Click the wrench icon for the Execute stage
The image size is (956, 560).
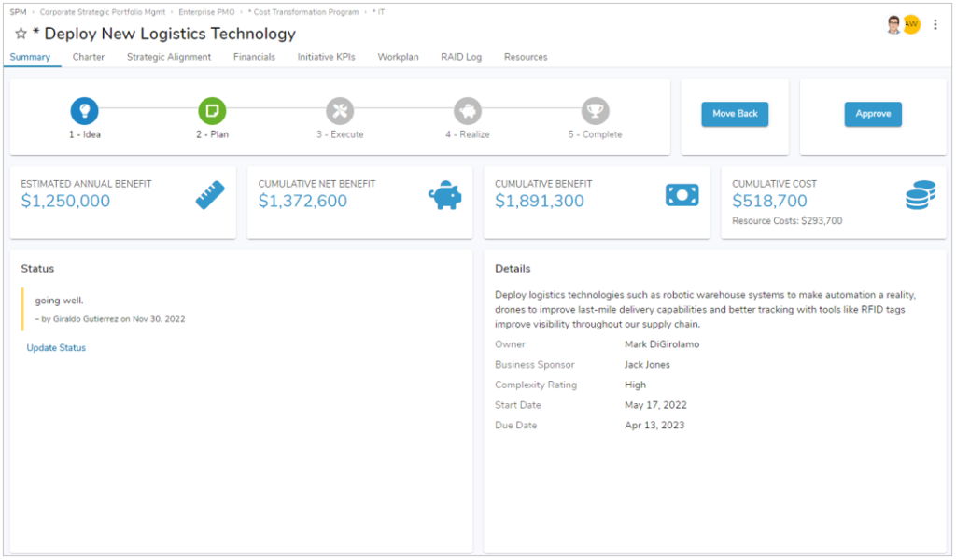[x=339, y=110]
